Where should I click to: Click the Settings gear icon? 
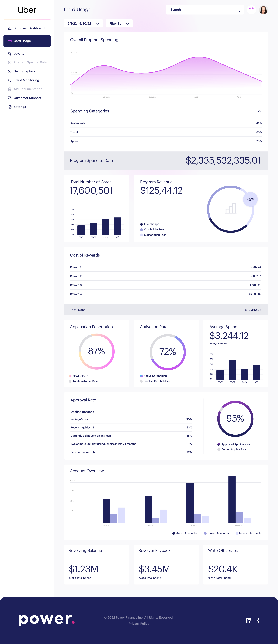tap(10, 107)
